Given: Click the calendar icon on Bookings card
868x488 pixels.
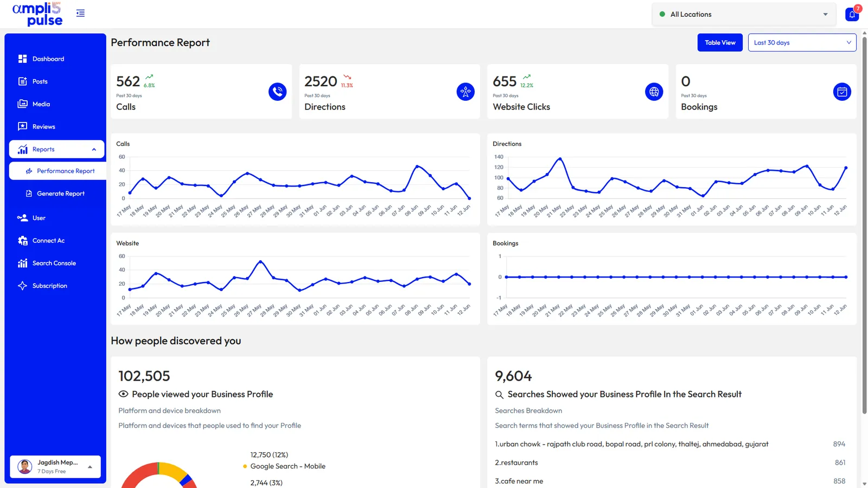Looking at the screenshot, I should 842,92.
